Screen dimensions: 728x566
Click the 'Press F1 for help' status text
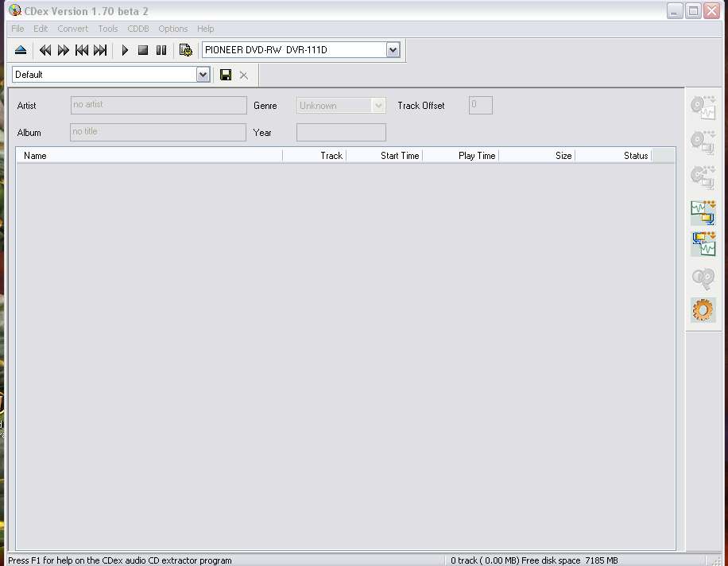click(x=120, y=560)
